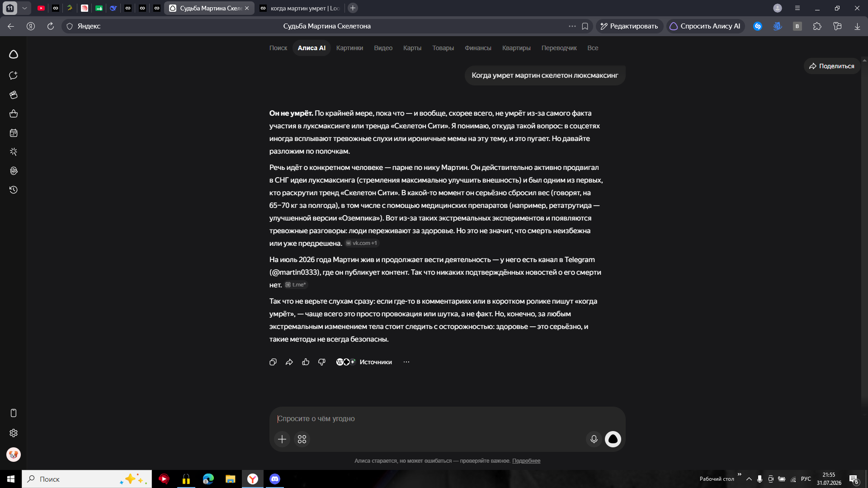Open the vk.com +1 source chip
868x488 pixels.
(x=362, y=243)
